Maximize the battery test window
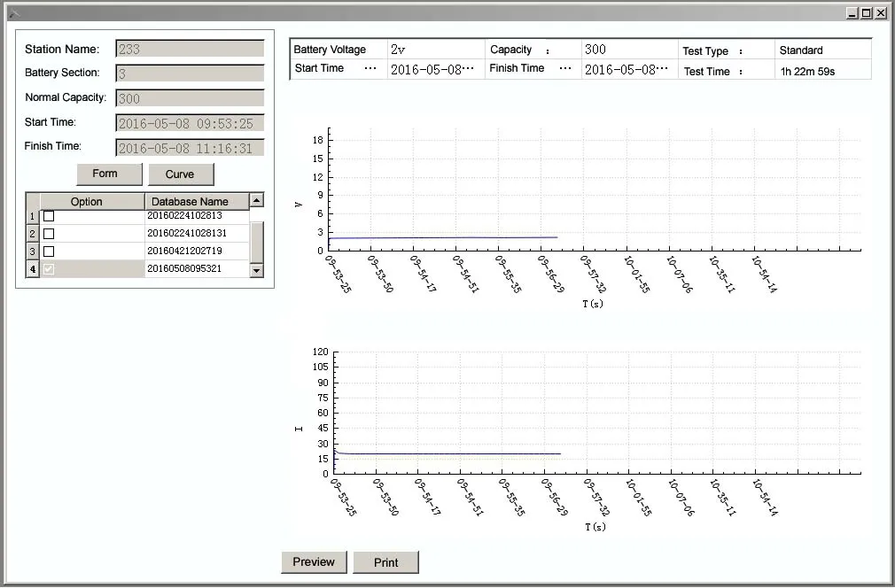 coord(866,13)
